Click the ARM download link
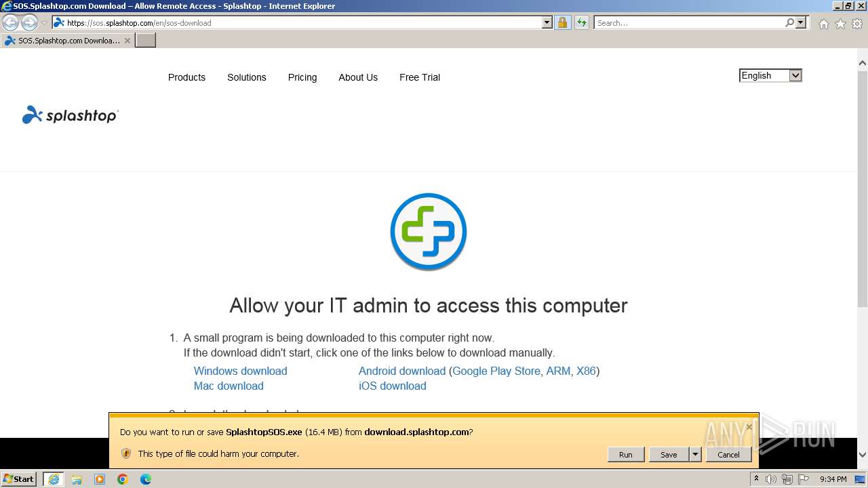The width and height of the screenshot is (868, 488). pos(558,371)
